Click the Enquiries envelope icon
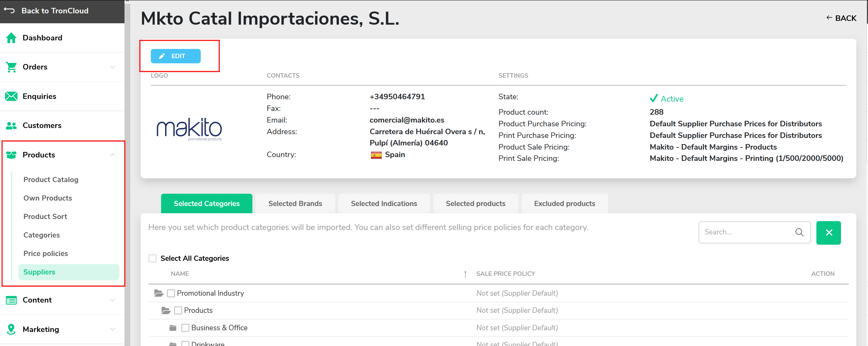 11,96
